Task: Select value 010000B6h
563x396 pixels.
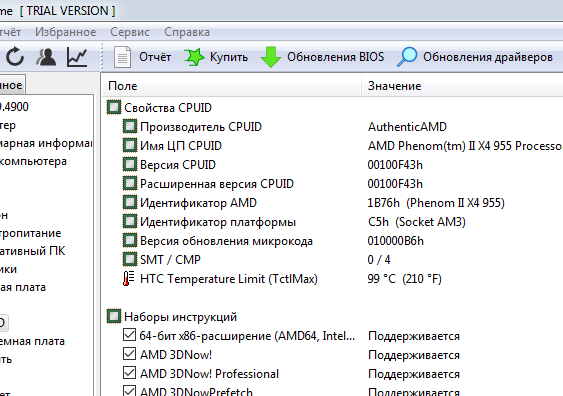Action: [395, 241]
